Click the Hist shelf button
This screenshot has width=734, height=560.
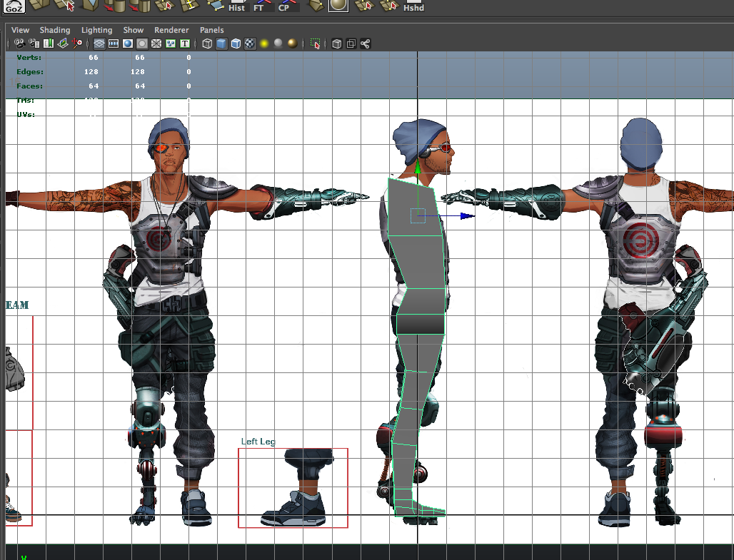(237, 6)
